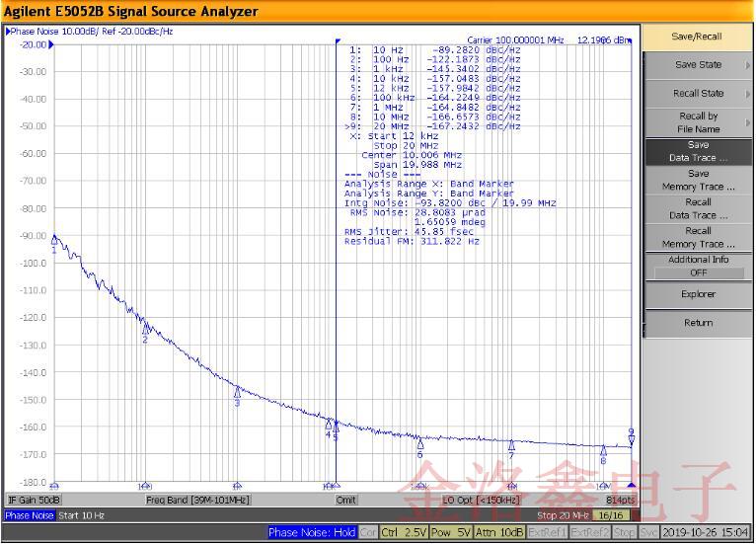
Task: Open Recall by File Name submenu
Action: 698,122
